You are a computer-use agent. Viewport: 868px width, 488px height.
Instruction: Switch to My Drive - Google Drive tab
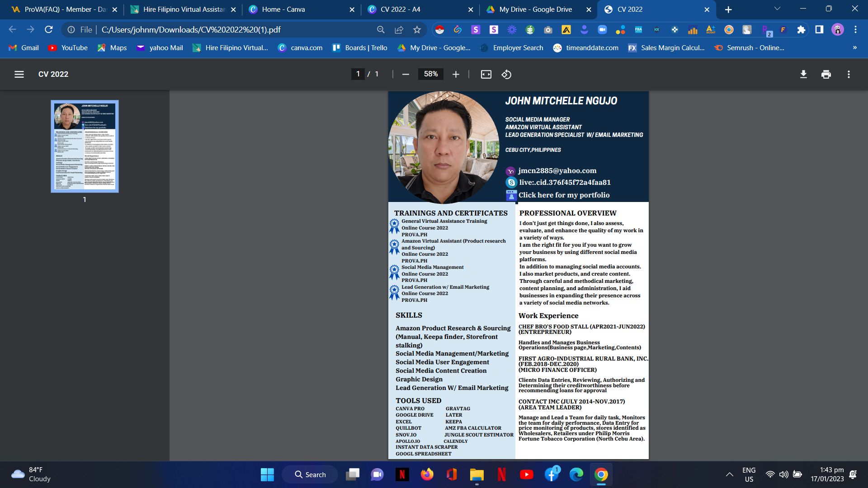tap(535, 9)
